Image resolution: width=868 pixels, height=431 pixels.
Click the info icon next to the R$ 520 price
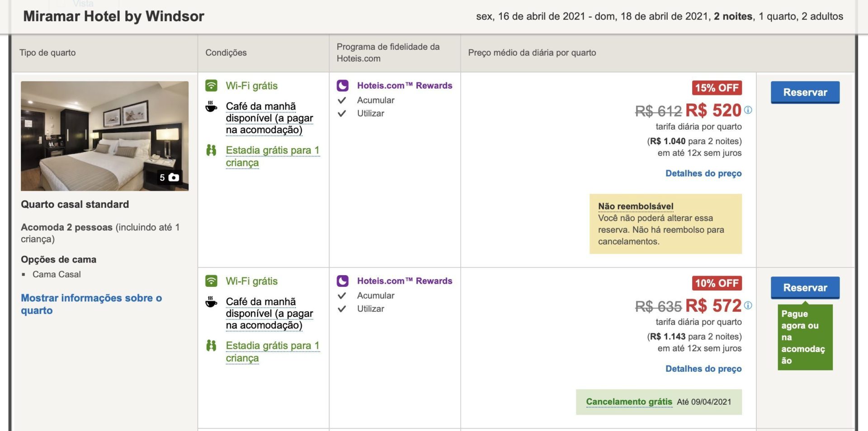(x=748, y=110)
